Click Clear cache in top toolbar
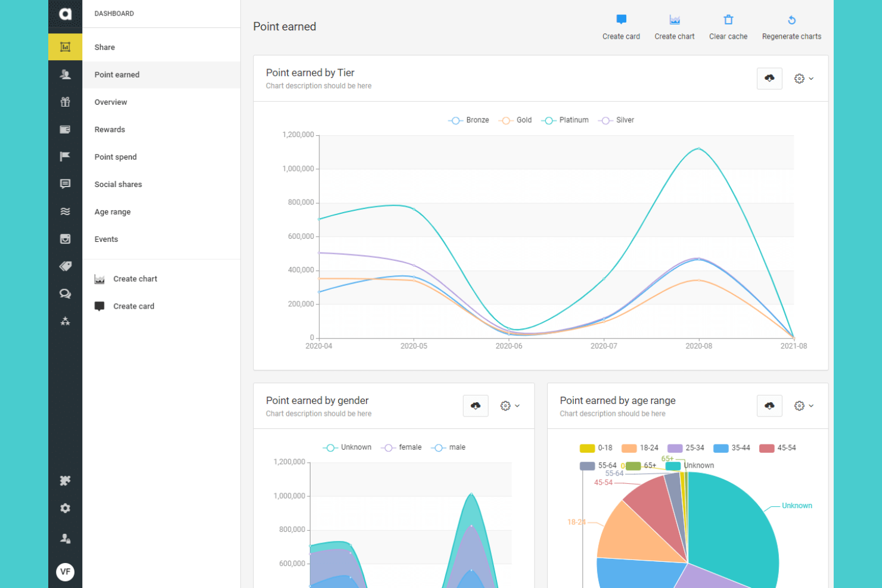Viewport: 882px width, 588px height. tap(728, 27)
